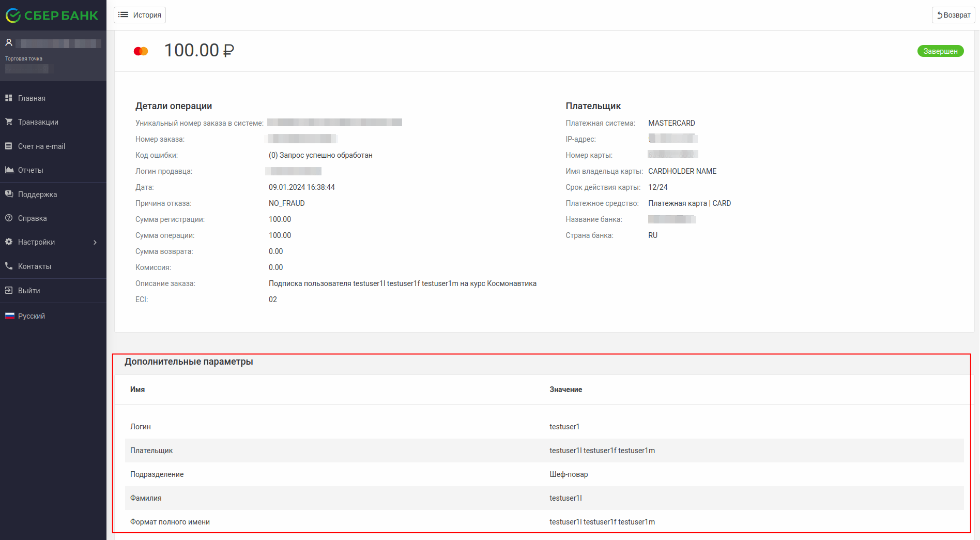This screenshot has width=980, height=540.
Task: Open Главная dashboard icon
Action: (x=9, y=98)
